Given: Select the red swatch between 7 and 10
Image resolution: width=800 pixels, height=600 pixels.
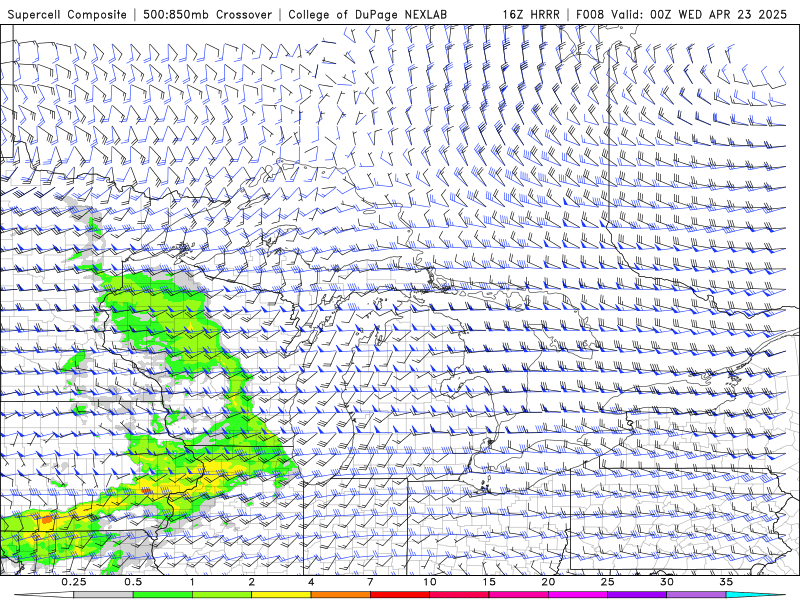Looking at the screenshot, I should (400, 595).
